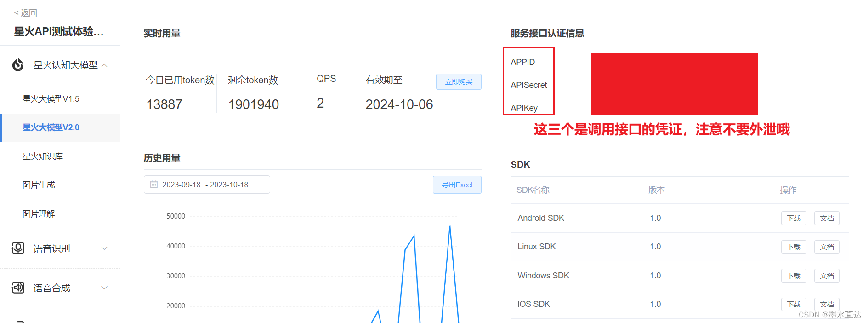The height and width of the screenshot is (323, 868).
Task: Click the Linux SDK name cell
Action: (537, 247)
